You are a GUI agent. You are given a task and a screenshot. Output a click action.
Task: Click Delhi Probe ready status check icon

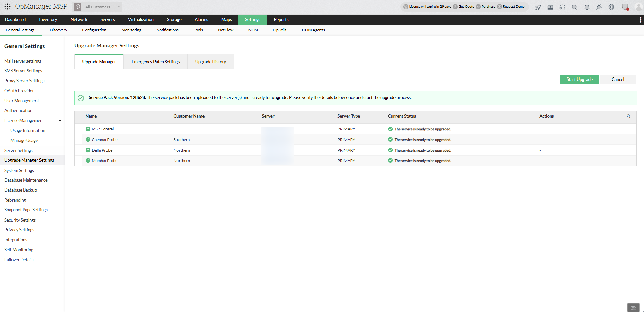(x=390, y=150)
